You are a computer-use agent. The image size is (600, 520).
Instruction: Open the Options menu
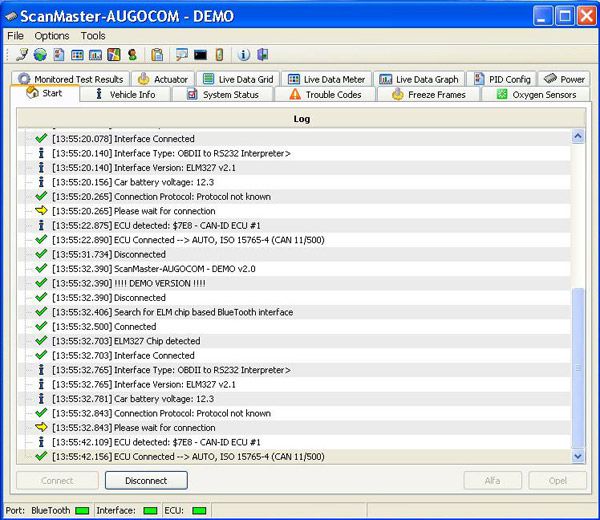tap(52, 36)
